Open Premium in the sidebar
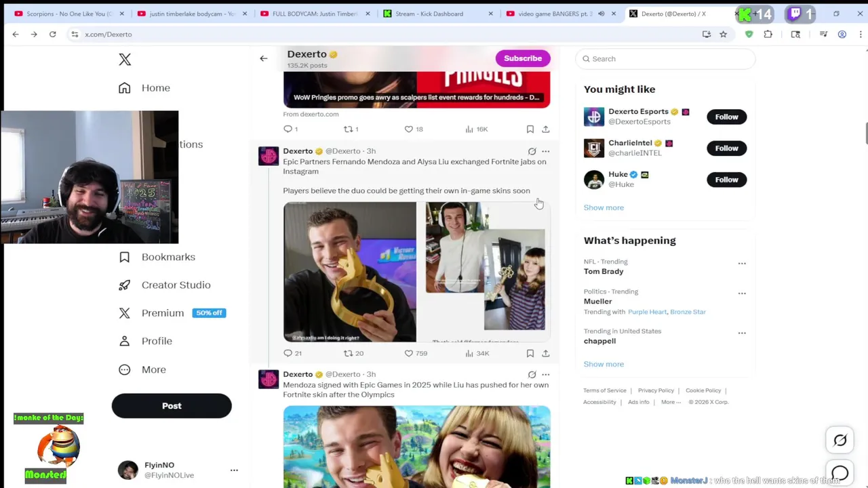 [x=172, y=313]
